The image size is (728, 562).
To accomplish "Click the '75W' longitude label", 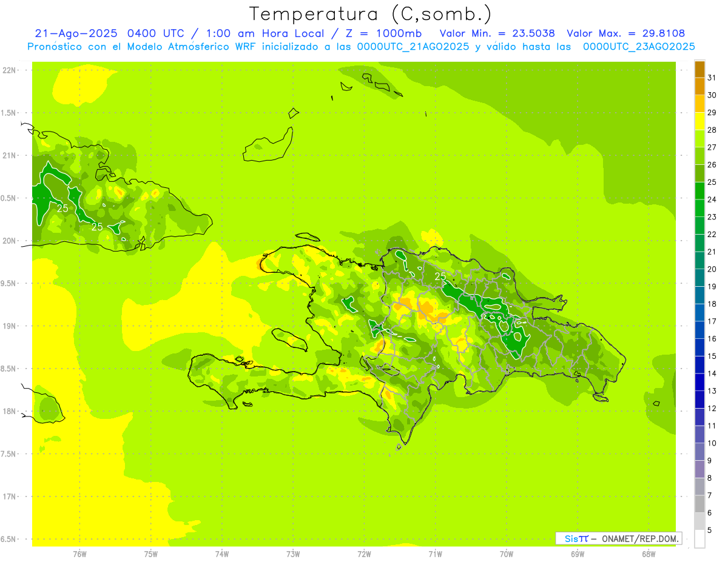I will [151, 554].
